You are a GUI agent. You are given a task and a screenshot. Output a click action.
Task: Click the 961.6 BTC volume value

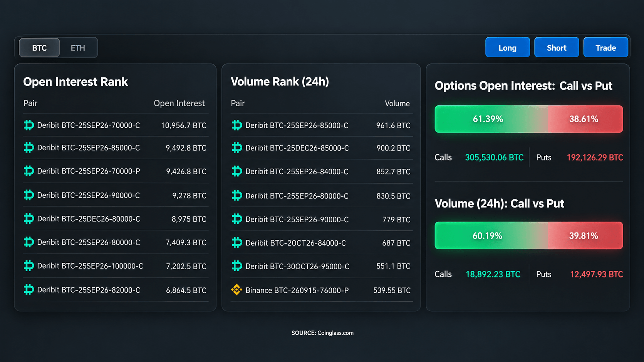coord(393,125)
